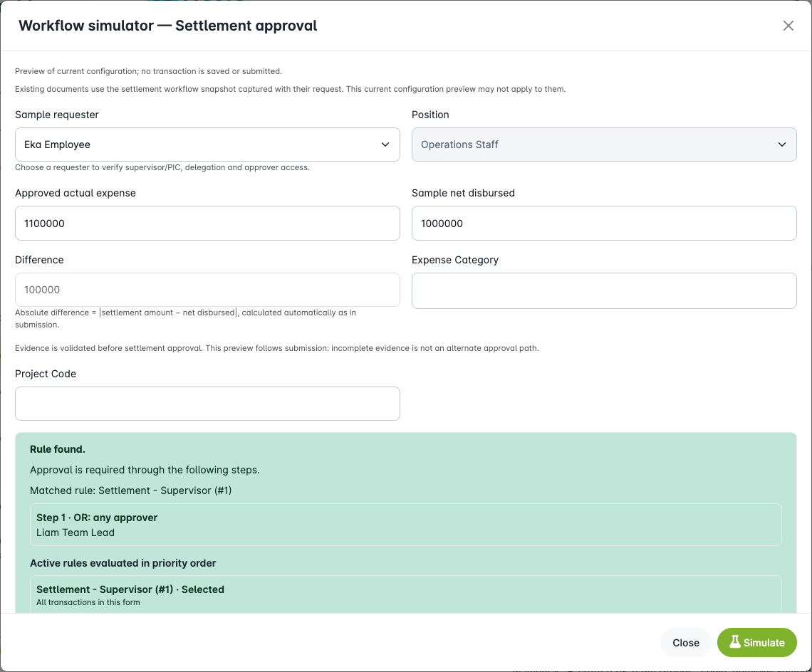
Task: Click the Position field chevron arrow
Action: click(782, 145)
